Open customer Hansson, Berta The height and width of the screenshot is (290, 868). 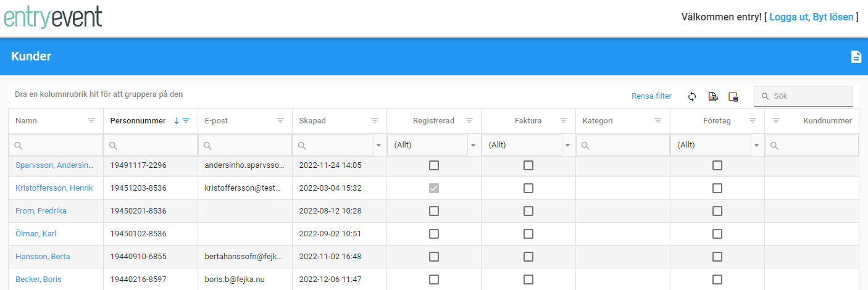[43, 257]
